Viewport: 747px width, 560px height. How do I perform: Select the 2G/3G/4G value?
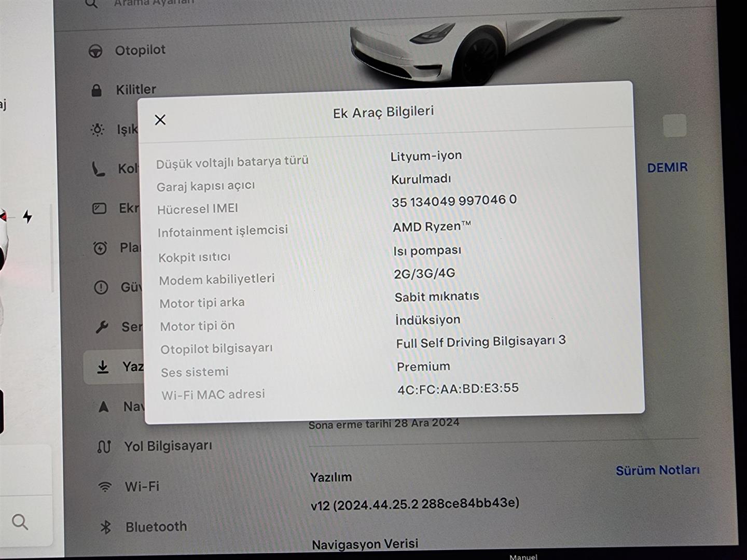tap(424, 273)
